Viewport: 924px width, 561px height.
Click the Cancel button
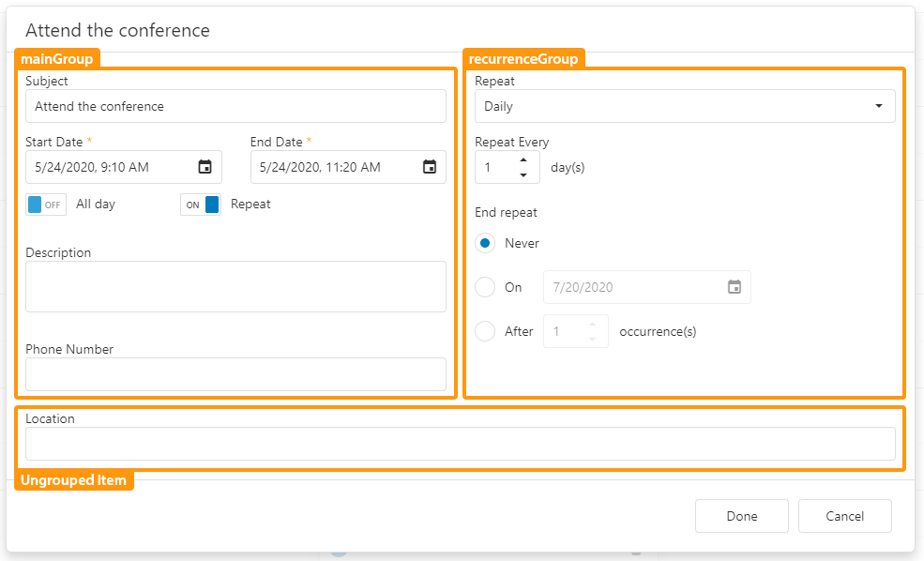pos(845,516)
